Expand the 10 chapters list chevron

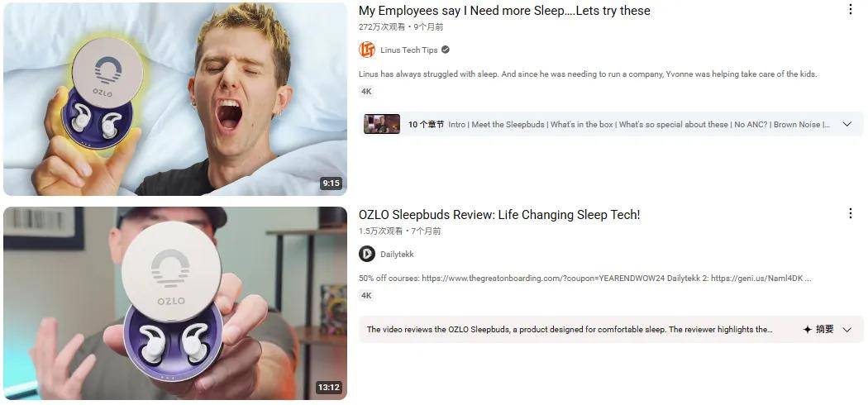847,125
